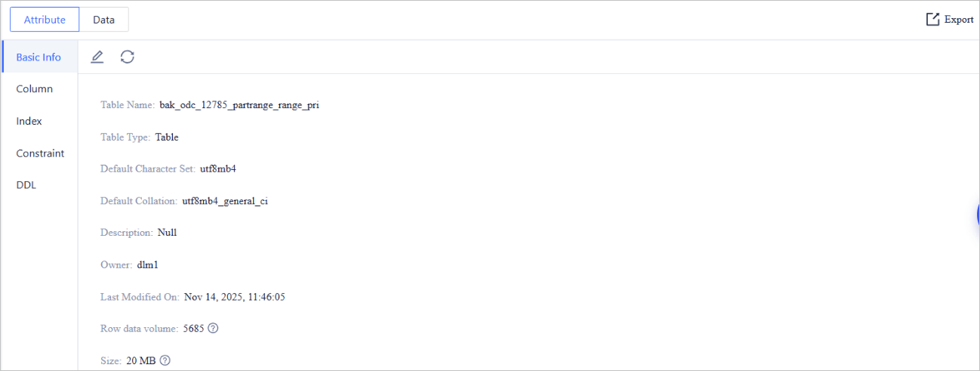Switch to the Data tab
Screen dimensions: 980x371
(104, 20)
